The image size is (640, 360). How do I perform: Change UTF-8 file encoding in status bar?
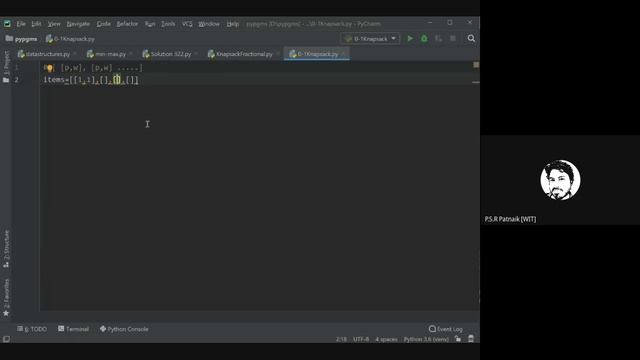(361, 339)
